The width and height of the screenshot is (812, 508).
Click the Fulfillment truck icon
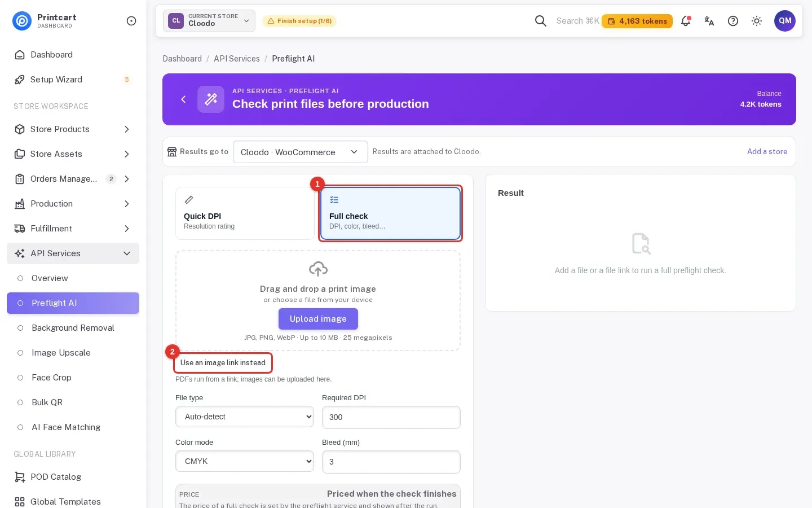20,229
